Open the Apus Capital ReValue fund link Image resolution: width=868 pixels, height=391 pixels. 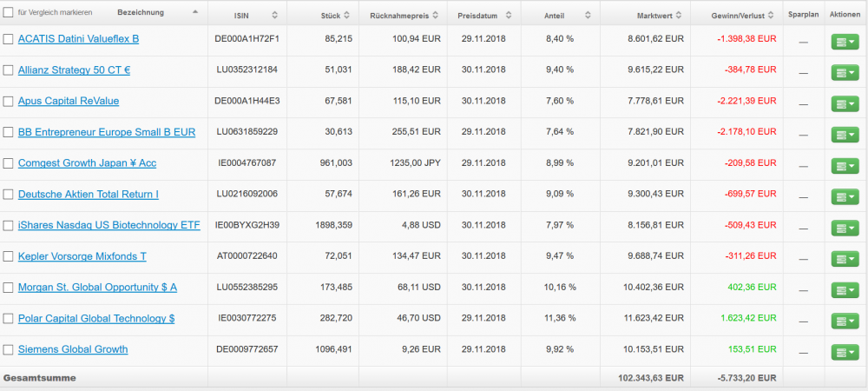pos(69,101)
